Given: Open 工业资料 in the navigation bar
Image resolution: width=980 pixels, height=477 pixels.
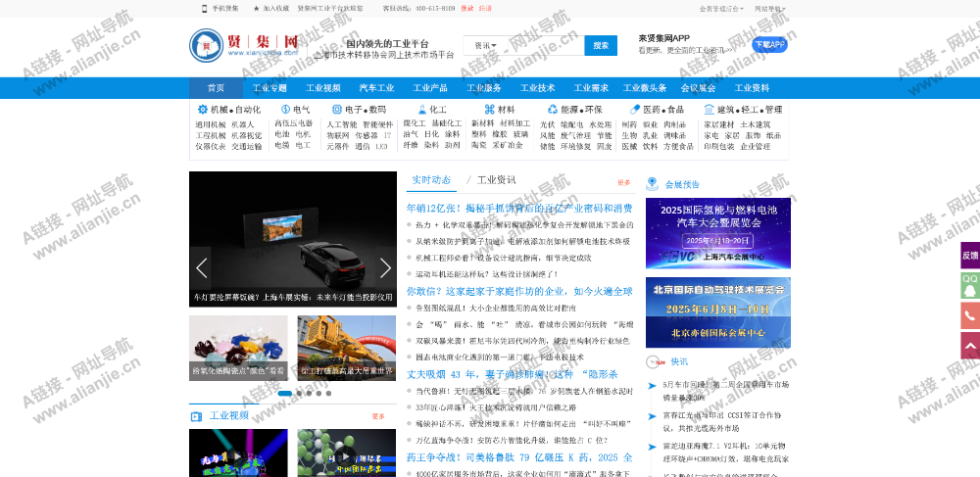Looking at the screenshot, I should (752, 88).
